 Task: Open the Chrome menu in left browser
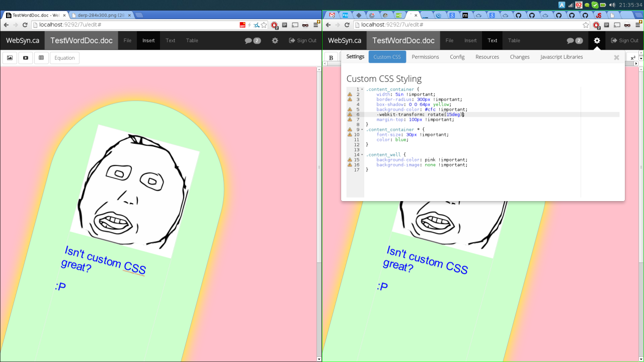coord(317,24)
